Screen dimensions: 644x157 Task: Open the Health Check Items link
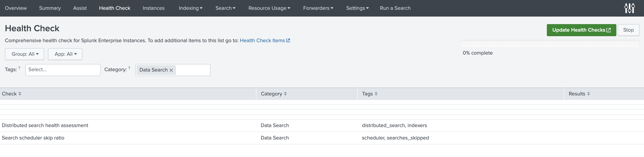tap(264, 40)
